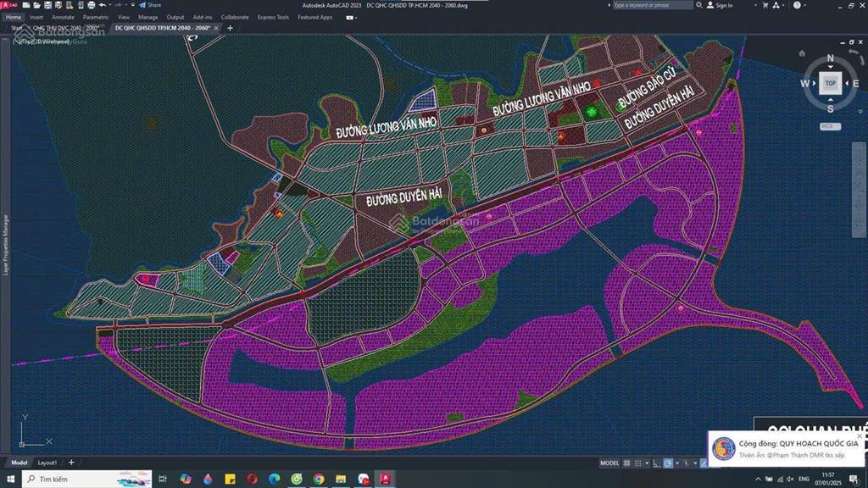The height and width of the screenshot is (488, 868).
Task: Expand the Customize Quick Access Toolbar dropdown
Action: coord(133,5)
